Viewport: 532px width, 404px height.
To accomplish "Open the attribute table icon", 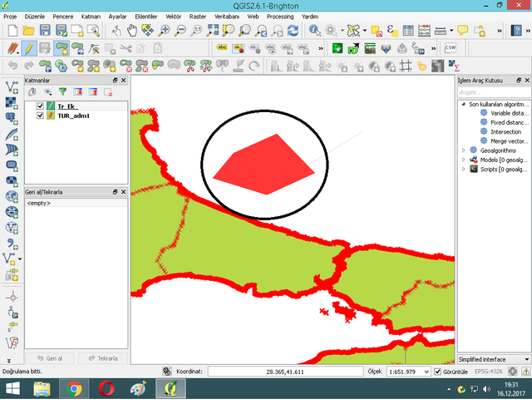I will coord(408,31).
